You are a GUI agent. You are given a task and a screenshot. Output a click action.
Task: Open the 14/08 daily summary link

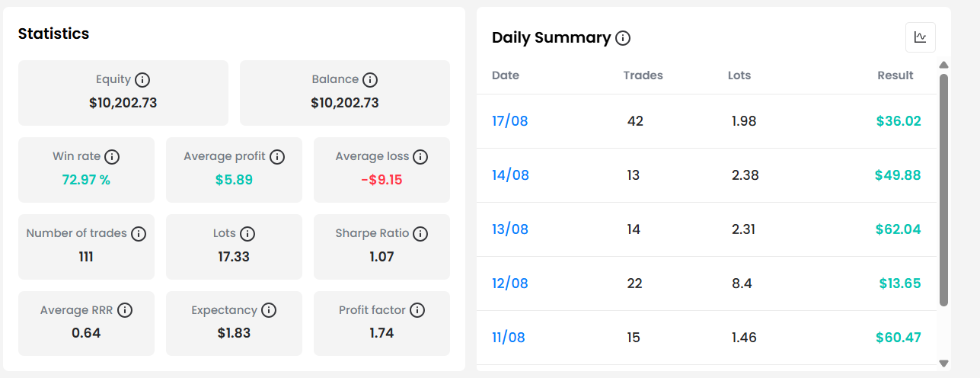tap(510, 175)
